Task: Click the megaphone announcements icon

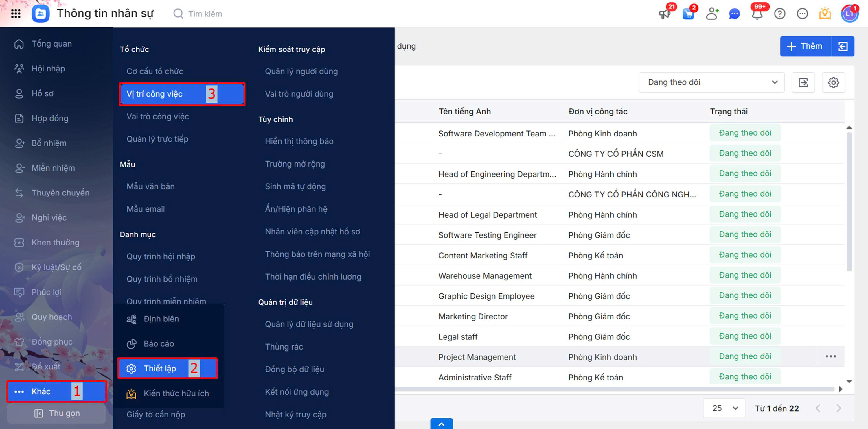Action: tap(665, 14)
